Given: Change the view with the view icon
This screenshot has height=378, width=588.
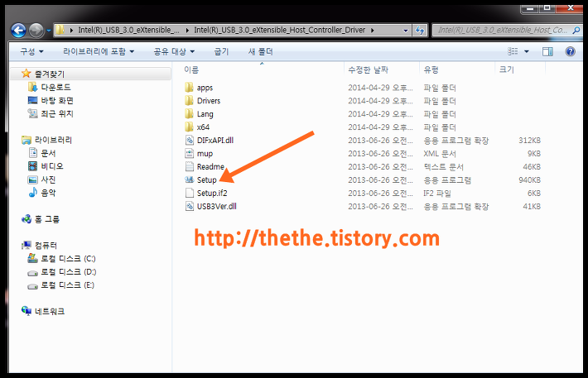Looking at the screenshot, I should click(x=513, y=51).
